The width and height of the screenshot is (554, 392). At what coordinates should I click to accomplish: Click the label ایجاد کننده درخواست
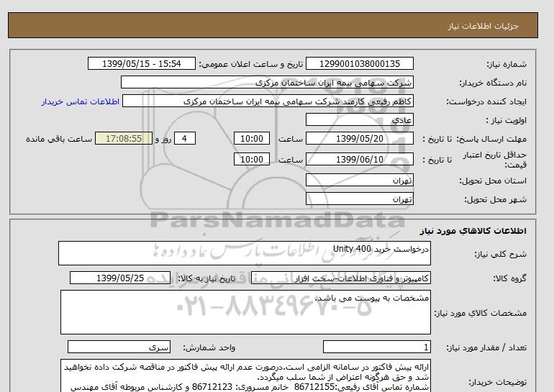pyautogui.click(x=486, y=101)
